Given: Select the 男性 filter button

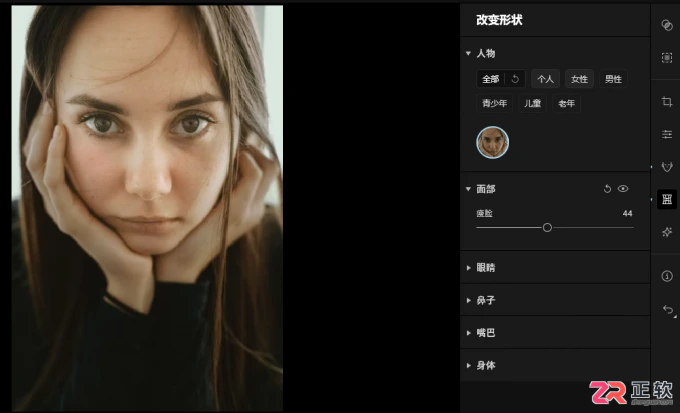Looking at the screenshot, I should pos(613,79).
